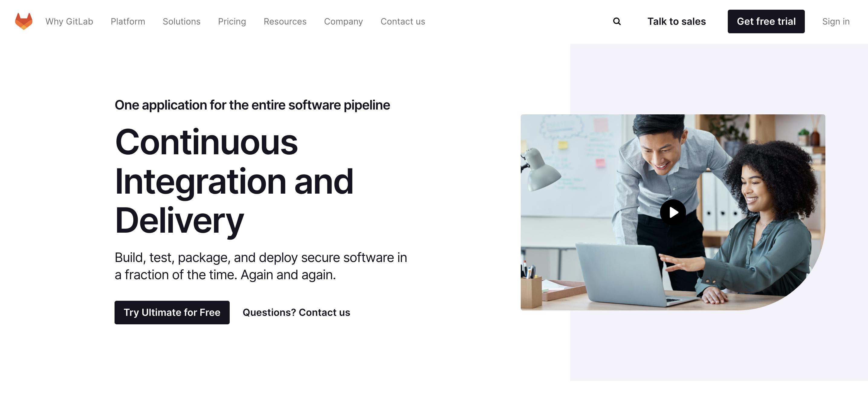Image resolution: width=868 pixels, height=403 pixels.
Task: Click the 'Sign in' text link
Action: [836, 21]
